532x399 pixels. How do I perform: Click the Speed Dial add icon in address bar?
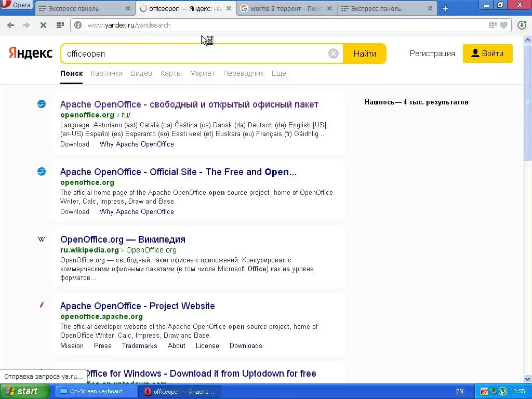point(493,25)
